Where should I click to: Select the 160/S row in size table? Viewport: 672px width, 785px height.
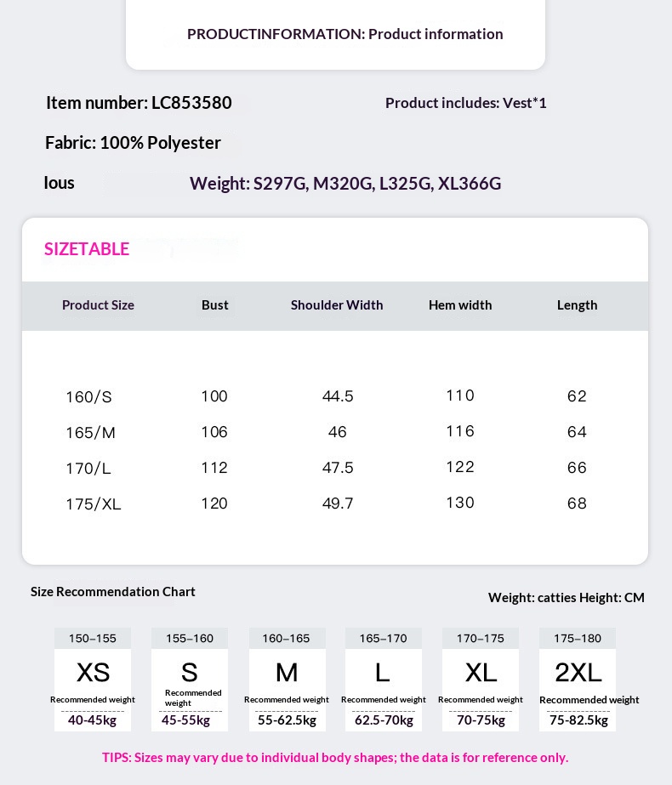(88, 397)
